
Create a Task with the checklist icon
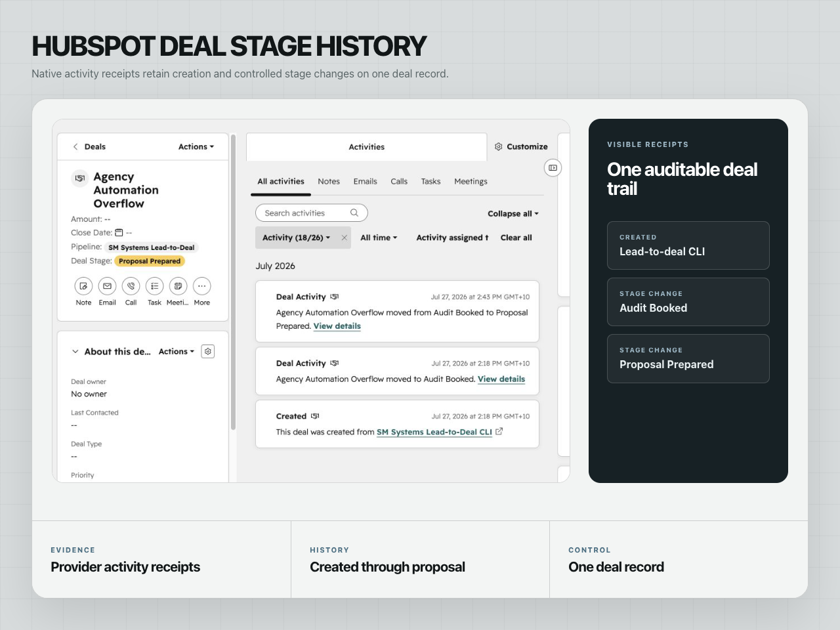point(154,286)
